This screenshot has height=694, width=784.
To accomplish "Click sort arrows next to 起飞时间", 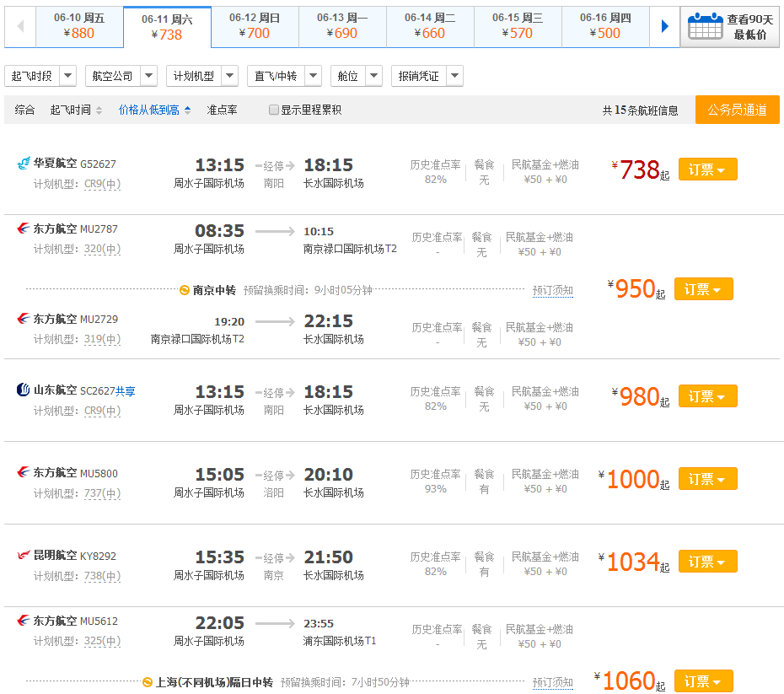I will (99, 110).
